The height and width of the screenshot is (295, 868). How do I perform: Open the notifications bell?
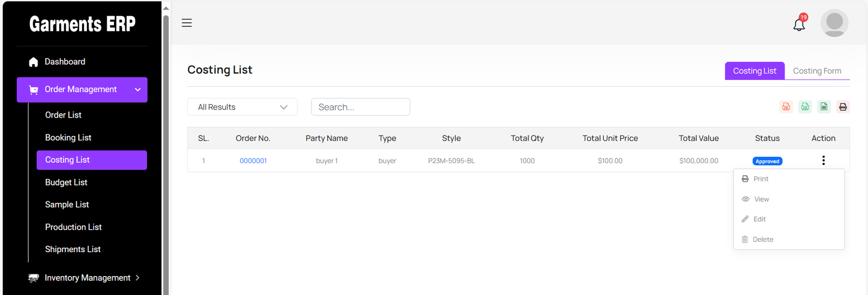pos(799,24)
